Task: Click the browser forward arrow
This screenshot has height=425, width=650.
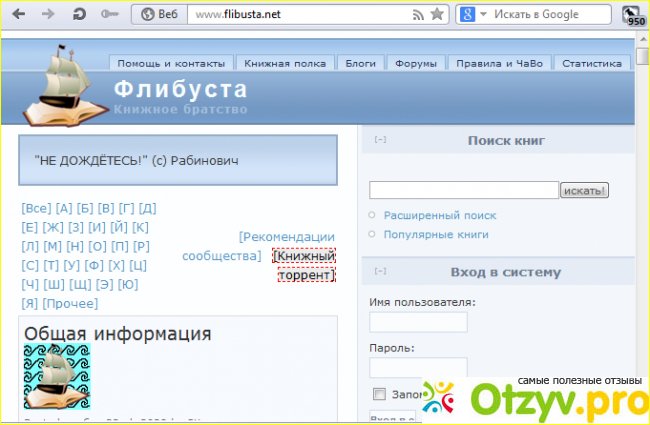Action: 48,15
